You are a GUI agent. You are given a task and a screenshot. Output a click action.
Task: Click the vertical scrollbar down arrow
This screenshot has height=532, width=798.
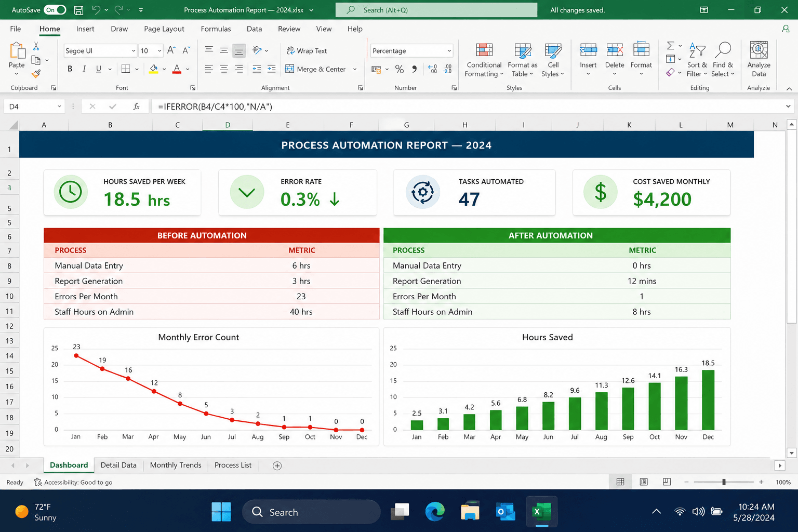coord(792,453)
